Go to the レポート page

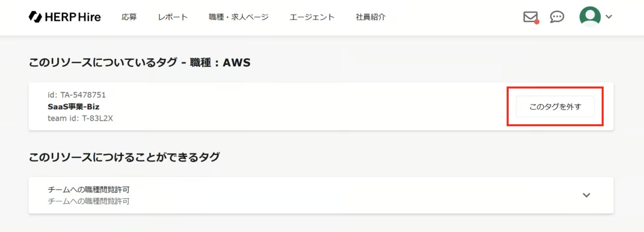(173, 17)
